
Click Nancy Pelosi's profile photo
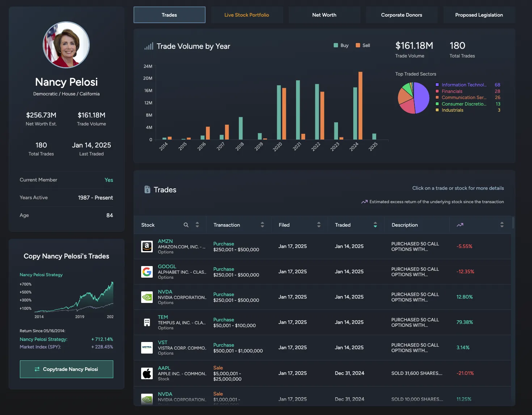(66, 45)
